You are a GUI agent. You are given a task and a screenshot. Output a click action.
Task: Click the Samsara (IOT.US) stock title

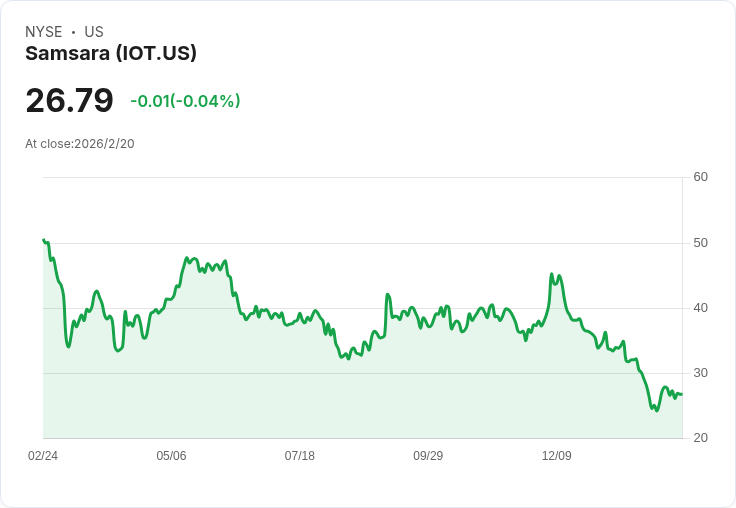coord(111,54)
